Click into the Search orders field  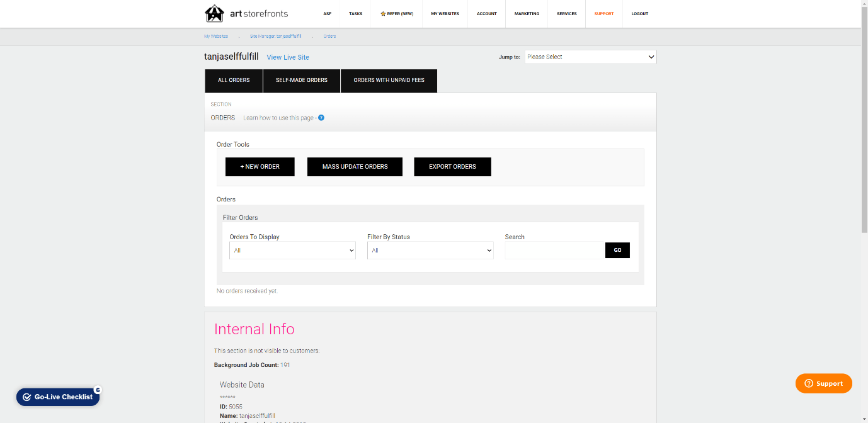(x=554, y=251)
